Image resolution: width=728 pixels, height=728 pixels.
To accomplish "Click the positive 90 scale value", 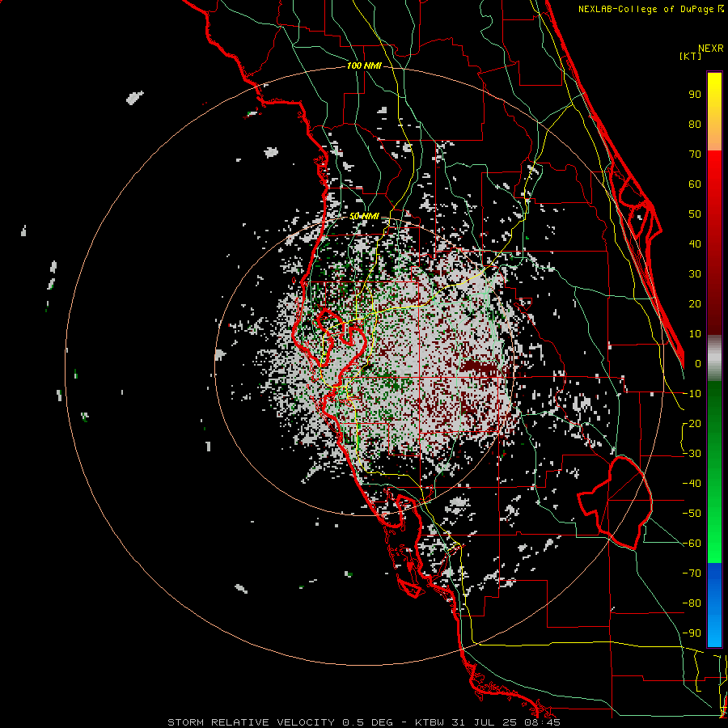I will pos(695,95).
